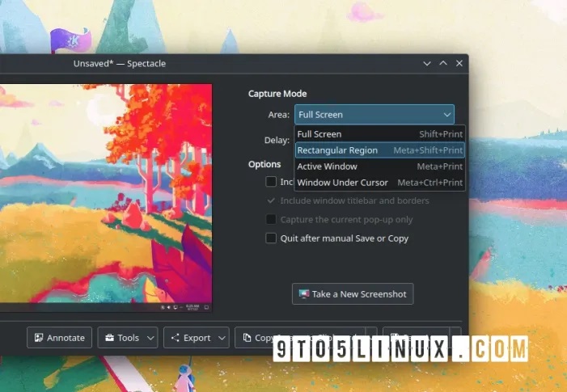
Task: Close the Spectacle window
Action: (x=459, y=63)
